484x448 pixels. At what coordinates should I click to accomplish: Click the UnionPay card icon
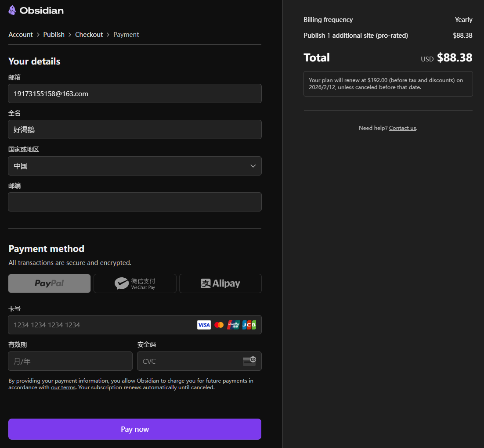coord(234,325)
